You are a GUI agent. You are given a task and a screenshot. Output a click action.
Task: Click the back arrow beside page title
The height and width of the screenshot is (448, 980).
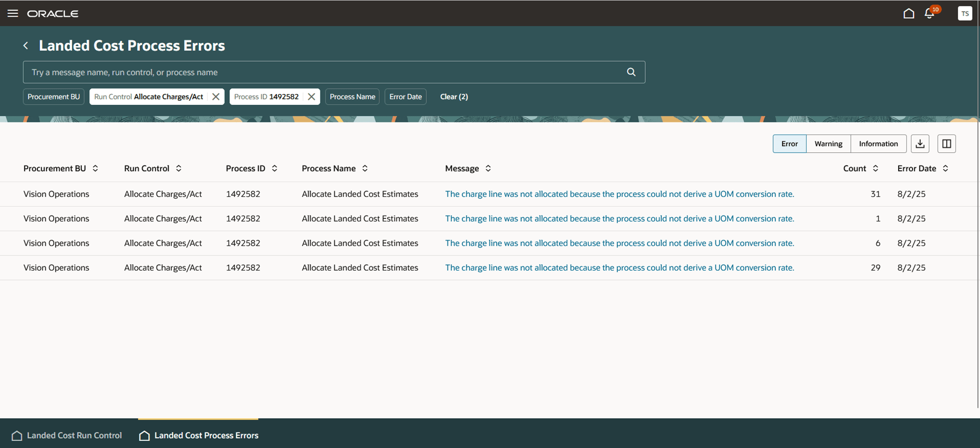(25, 46)
